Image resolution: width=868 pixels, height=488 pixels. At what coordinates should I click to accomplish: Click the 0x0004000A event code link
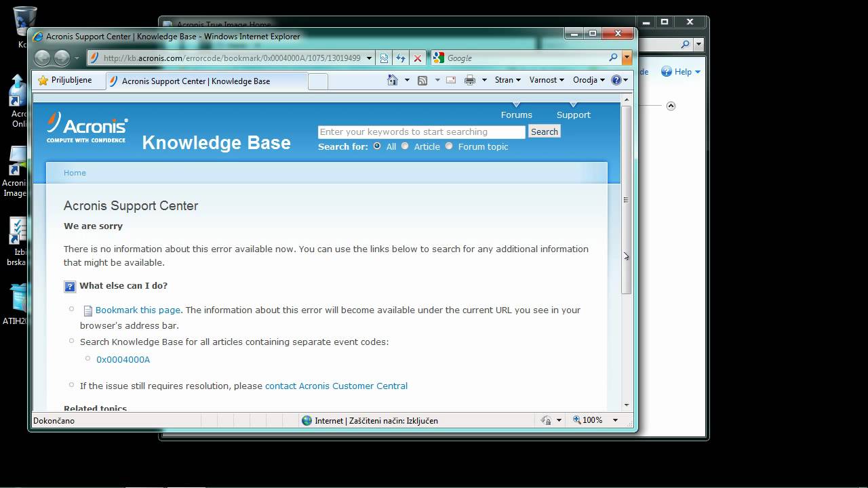click(x=123, y=359)
